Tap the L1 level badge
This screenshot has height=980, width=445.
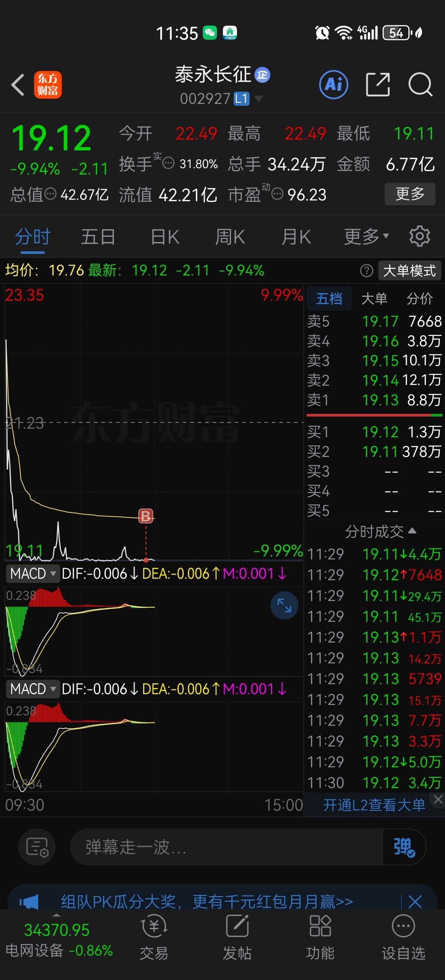[x=241, y=99]
